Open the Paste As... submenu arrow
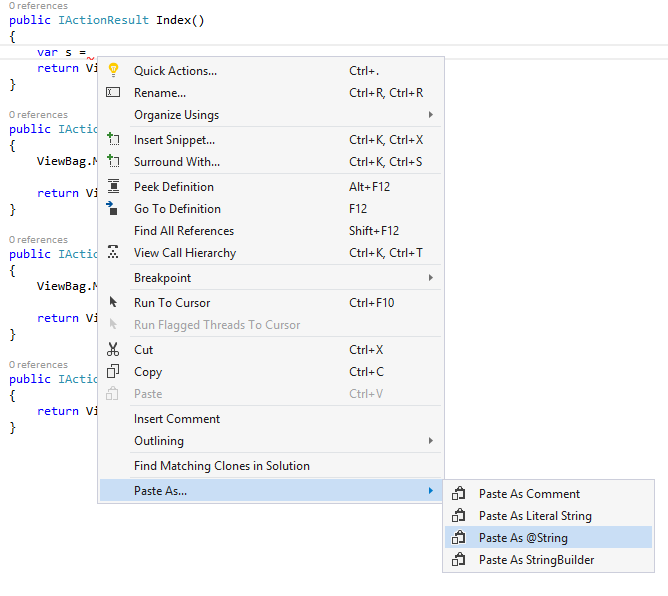 [431, 491]
